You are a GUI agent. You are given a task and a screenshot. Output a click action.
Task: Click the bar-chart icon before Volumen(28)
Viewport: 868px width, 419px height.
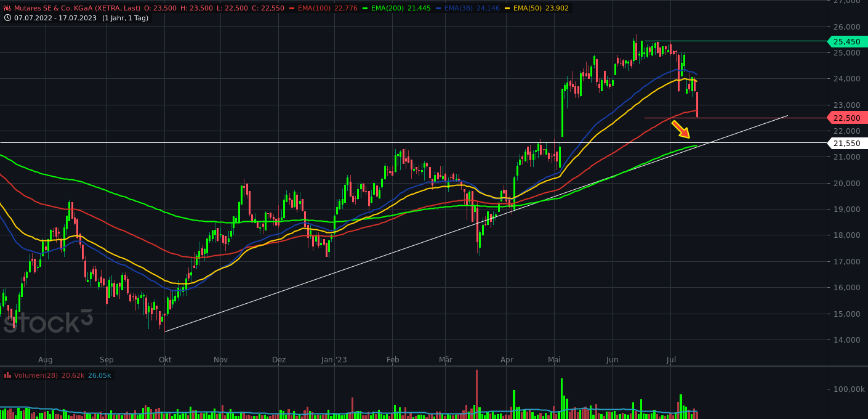[x=7, y=375]
